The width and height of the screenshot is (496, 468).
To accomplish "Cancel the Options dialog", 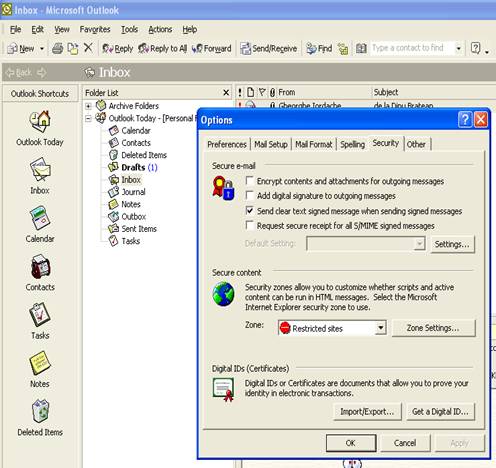I will [405, 443].
